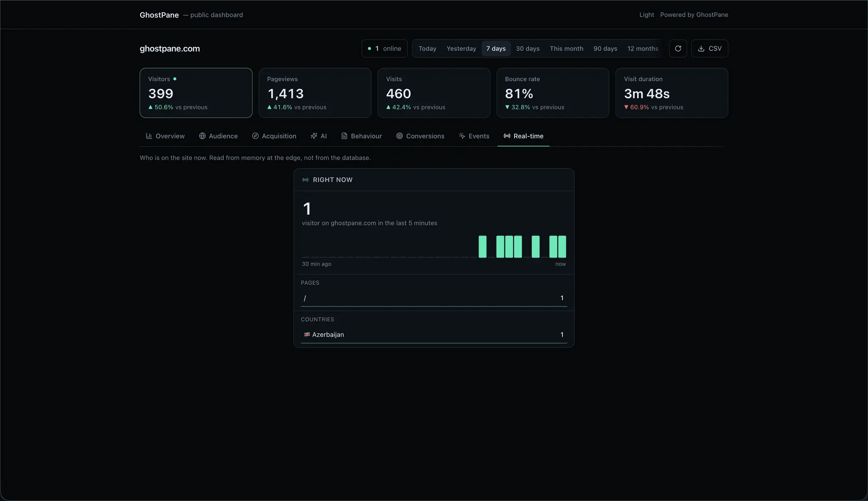Click the refresh icon button

[678, 48]
